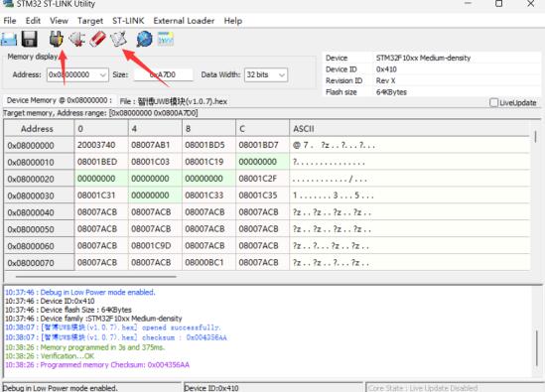This screenshot has width=545, height=392.
Task: Connect to the target plug icon
Action: 57,39
